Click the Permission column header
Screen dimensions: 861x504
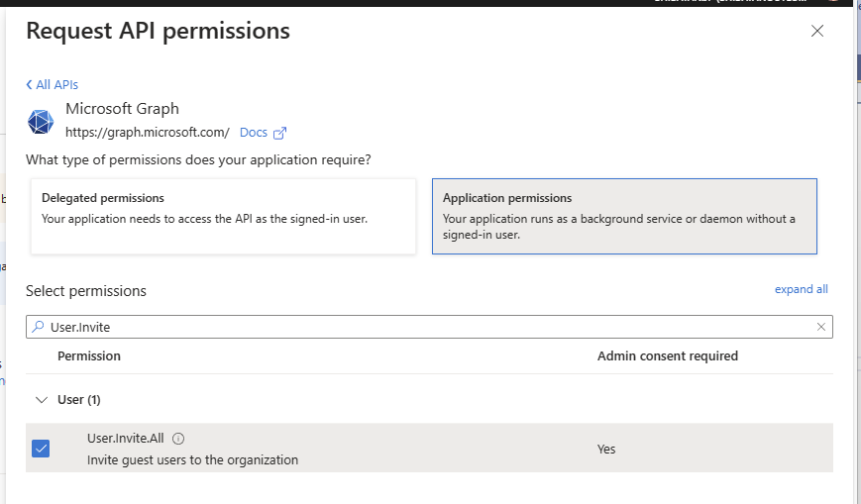(89, 355)
